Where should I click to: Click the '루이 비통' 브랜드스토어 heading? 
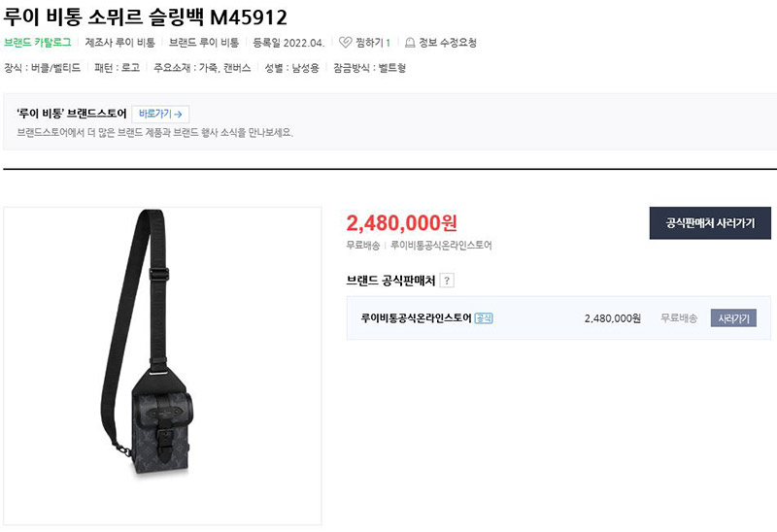72,114
